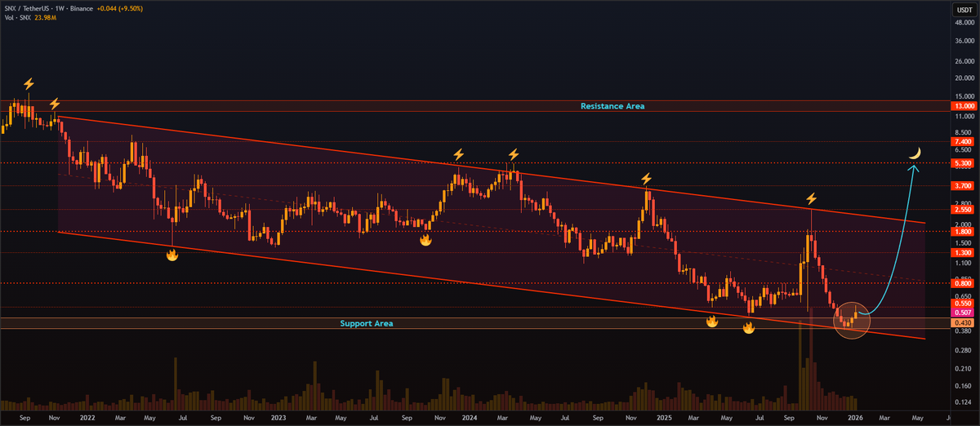Screen dimensions: 980x426
Task: Select the lightning bolt marking the October 2025 spike
Action: pyautogui.click(x=811, y=198)
